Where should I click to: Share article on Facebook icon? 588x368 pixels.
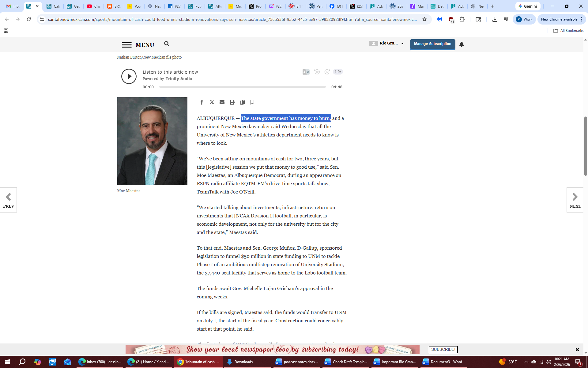pos(202,102)
